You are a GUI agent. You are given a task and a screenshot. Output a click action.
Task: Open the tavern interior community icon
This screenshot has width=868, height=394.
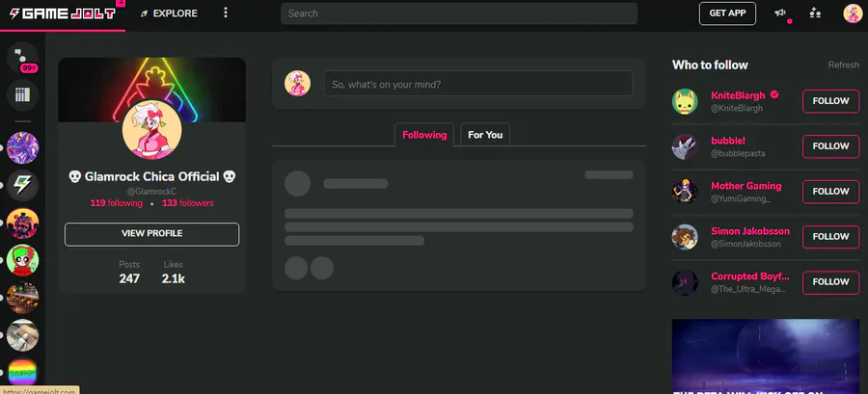[x=23, y=298]
